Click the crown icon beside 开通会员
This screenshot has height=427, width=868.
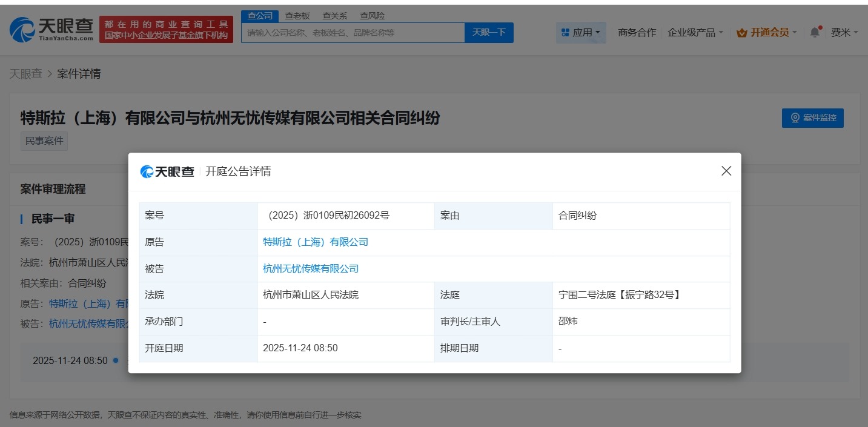coord(741,32)
